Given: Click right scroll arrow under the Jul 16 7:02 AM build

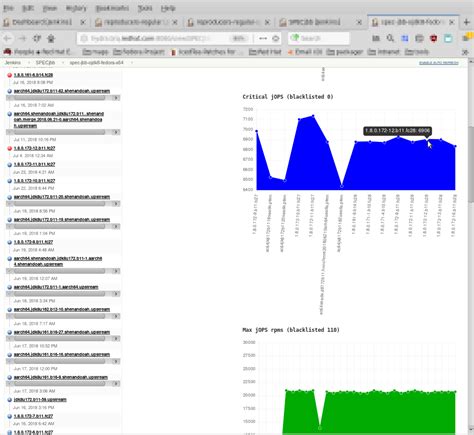Looking at the screenshot, I should click(116, 98).
